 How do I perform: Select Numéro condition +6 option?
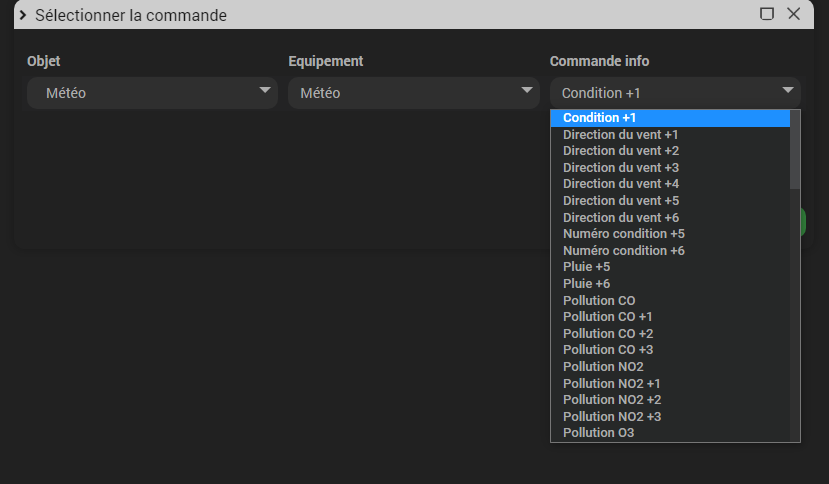[670, 251]
